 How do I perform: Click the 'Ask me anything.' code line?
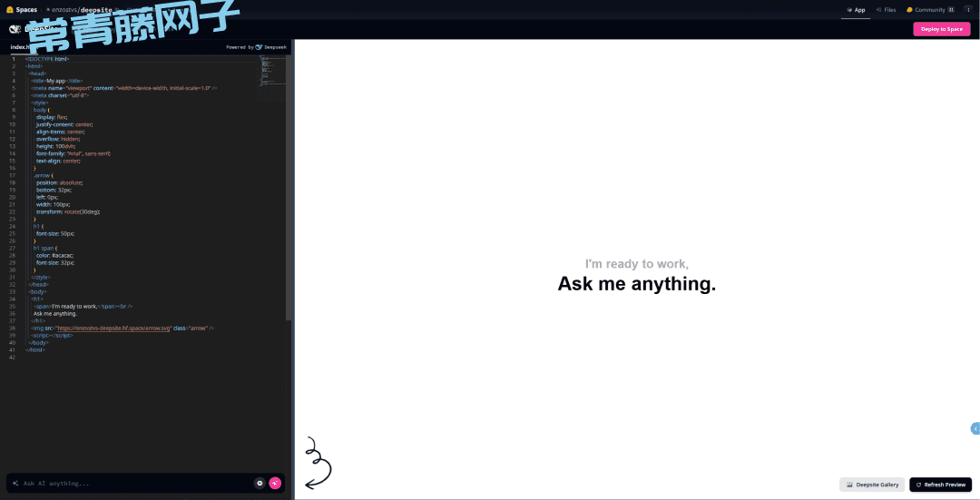pyautogui.click(x=55, y=314)
